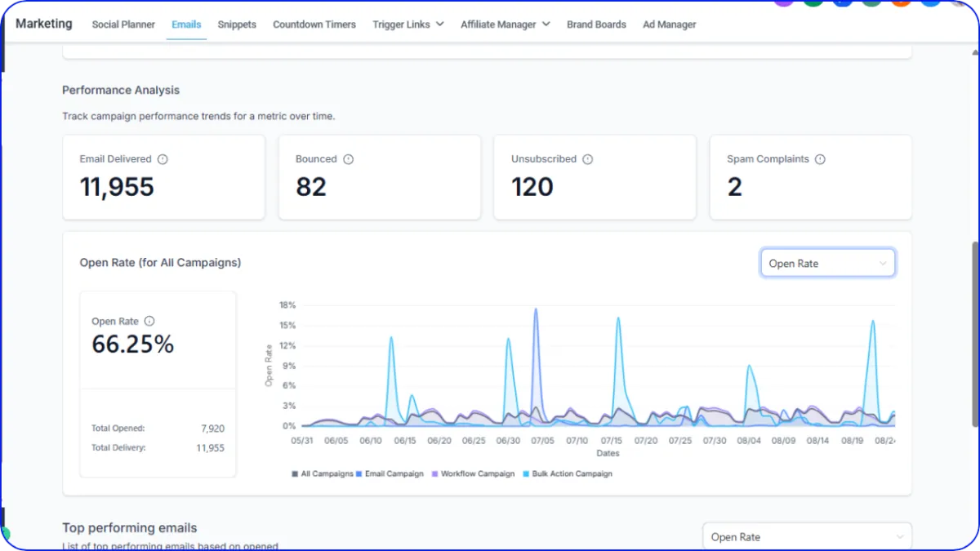Toggle Email Campaign legend series
This screenshot has width=980, height=551.
tap(390, 473)
